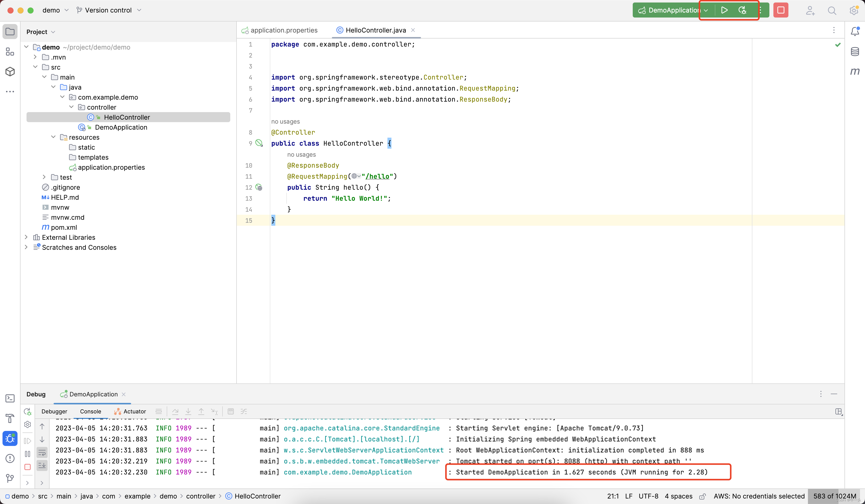The height and width of the screenshot is (504, 865).
Task: Click the /hello URL mapping link
Action: pos(377,176)
